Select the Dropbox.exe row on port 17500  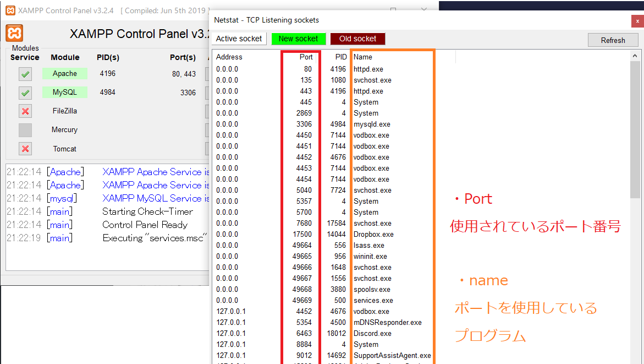(373, 234)
